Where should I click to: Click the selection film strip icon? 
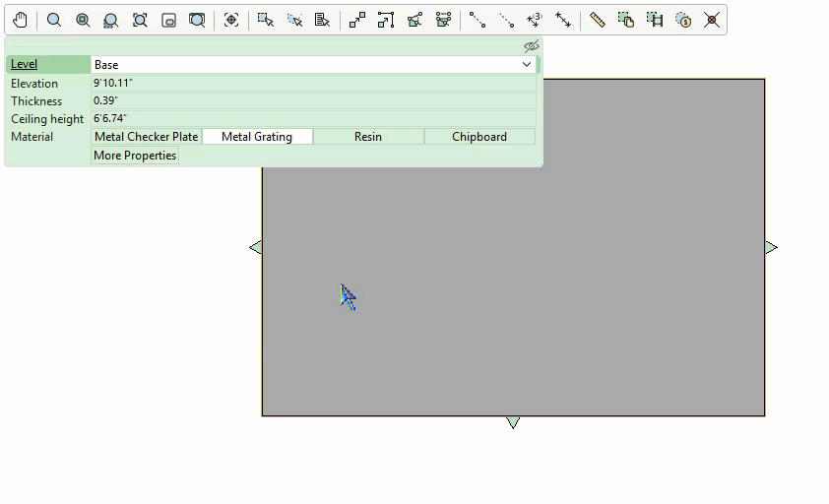coord(655,20)
